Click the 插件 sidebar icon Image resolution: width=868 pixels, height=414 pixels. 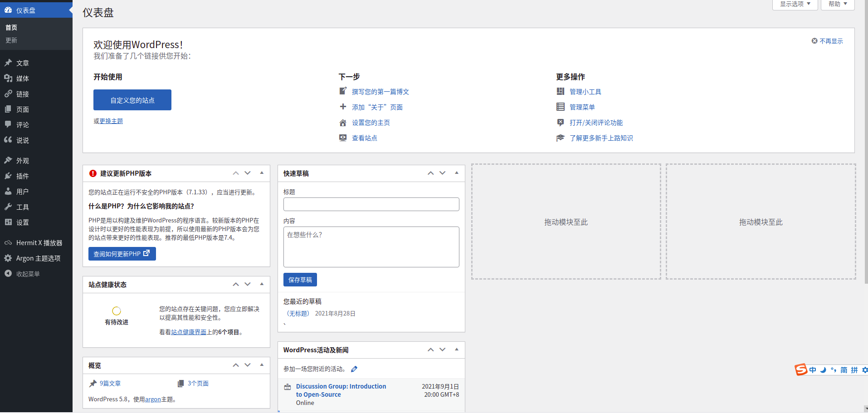coord(8,176)
